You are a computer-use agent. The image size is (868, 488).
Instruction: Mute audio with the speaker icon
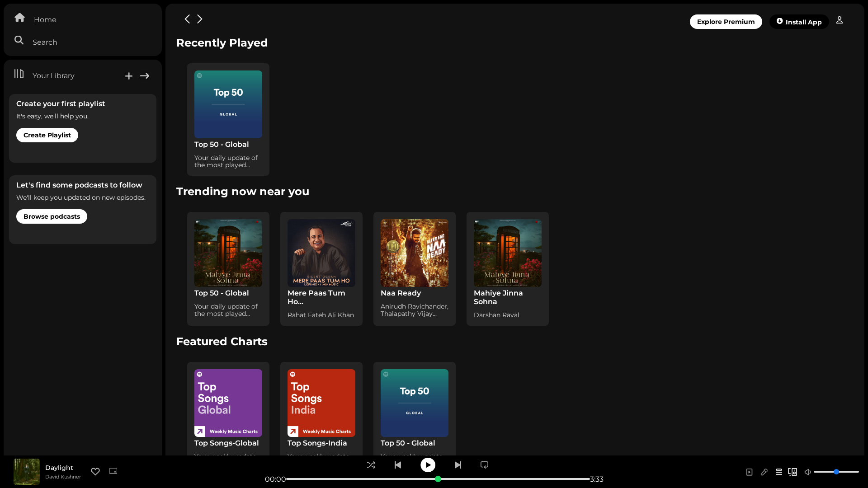807,472
